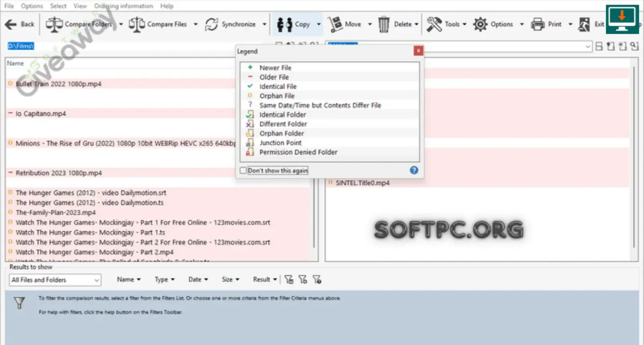Click the Compare Folders scales icon

(54, 24)
